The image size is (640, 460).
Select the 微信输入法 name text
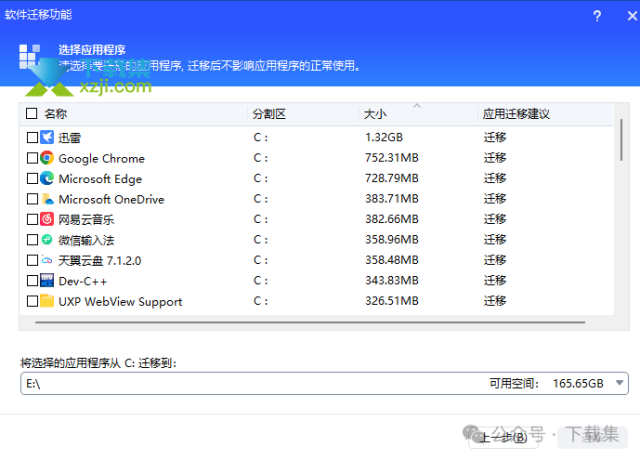(86, 240)
